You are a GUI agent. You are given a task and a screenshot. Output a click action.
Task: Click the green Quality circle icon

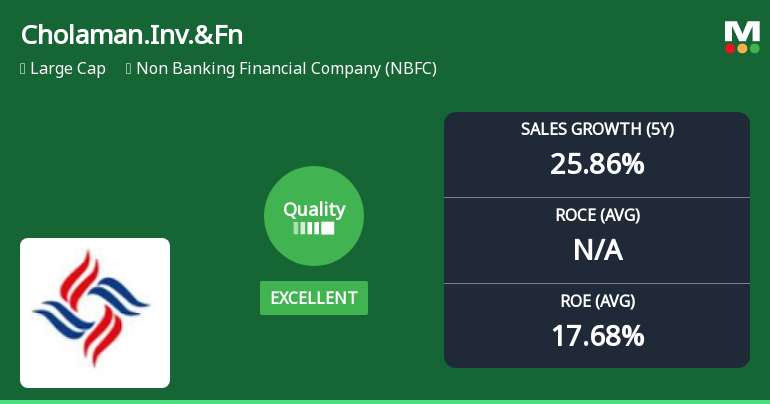click(x=314, y=216)
